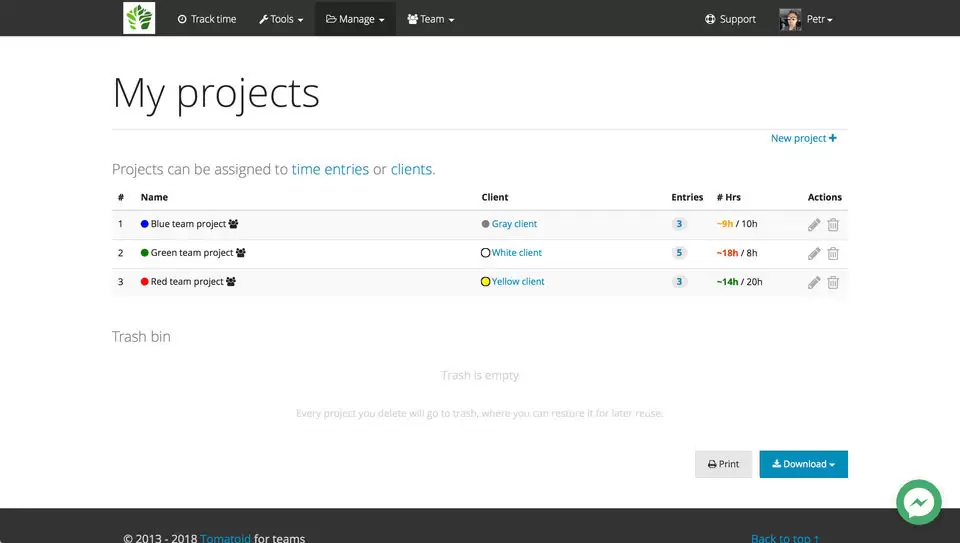The width and height of the screenshot is (960, 543).
Task: Click Green team project name
Action: [x=192, y=253]
